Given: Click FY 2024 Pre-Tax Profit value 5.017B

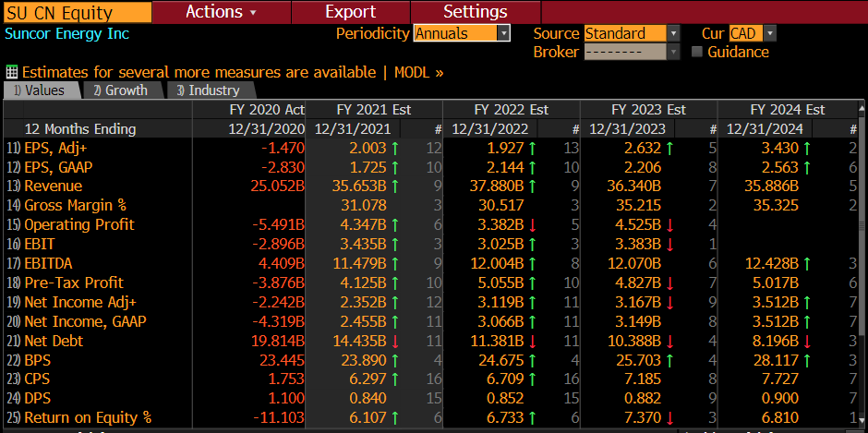Looking at the screenshot, I should pyautogui.click(x=776, y=283).
